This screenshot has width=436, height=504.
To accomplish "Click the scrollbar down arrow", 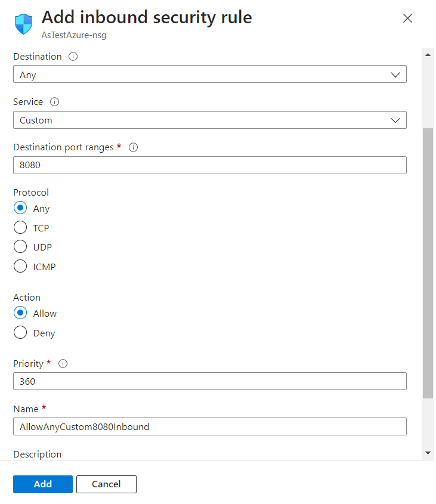I will [428, 453].
